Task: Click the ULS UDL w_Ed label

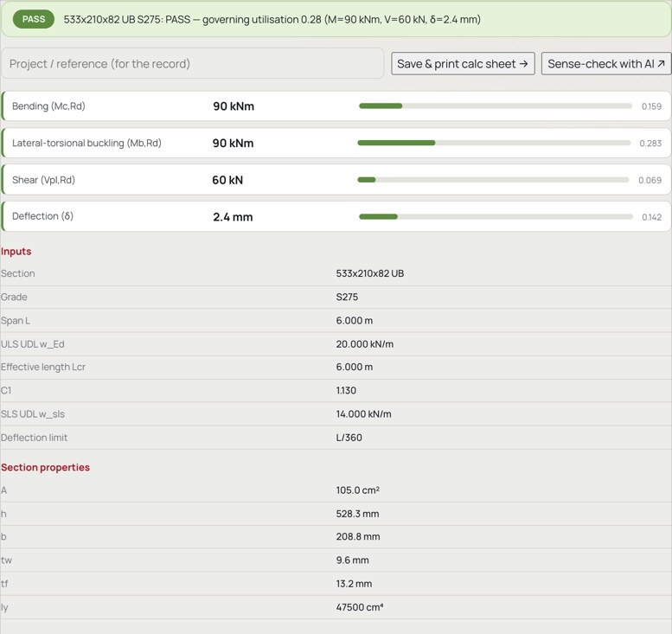Action: pyautogui.click(x=33, y=344)
